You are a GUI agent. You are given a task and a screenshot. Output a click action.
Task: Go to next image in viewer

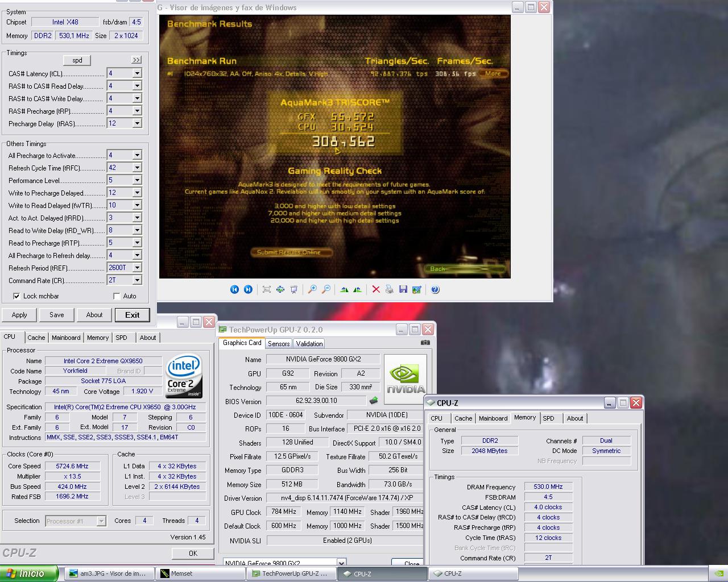[x=248, y=289]
